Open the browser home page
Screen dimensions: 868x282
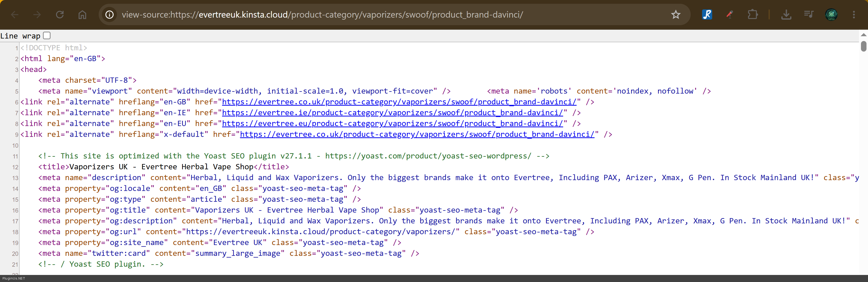82,15
